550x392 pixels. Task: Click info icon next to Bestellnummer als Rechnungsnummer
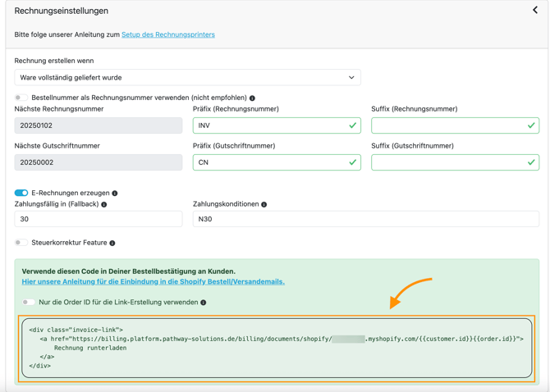coord(252,98)
